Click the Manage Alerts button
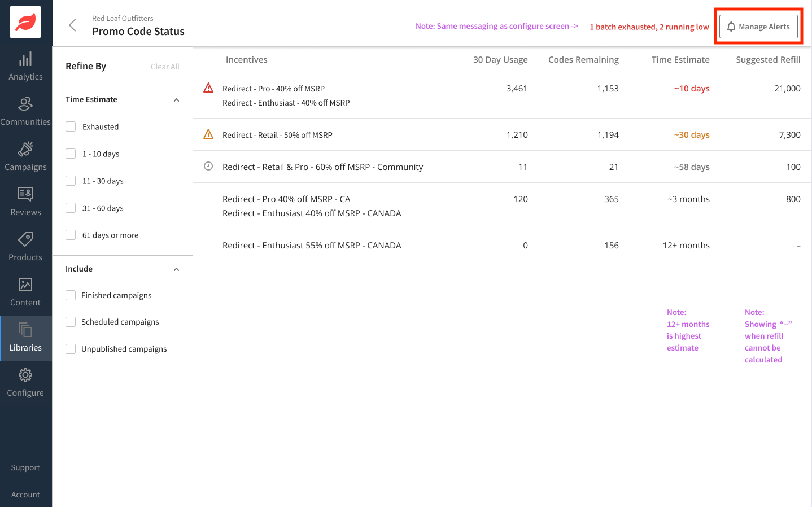The width and height of the screenshot is (812, 507). pos(758,27)
